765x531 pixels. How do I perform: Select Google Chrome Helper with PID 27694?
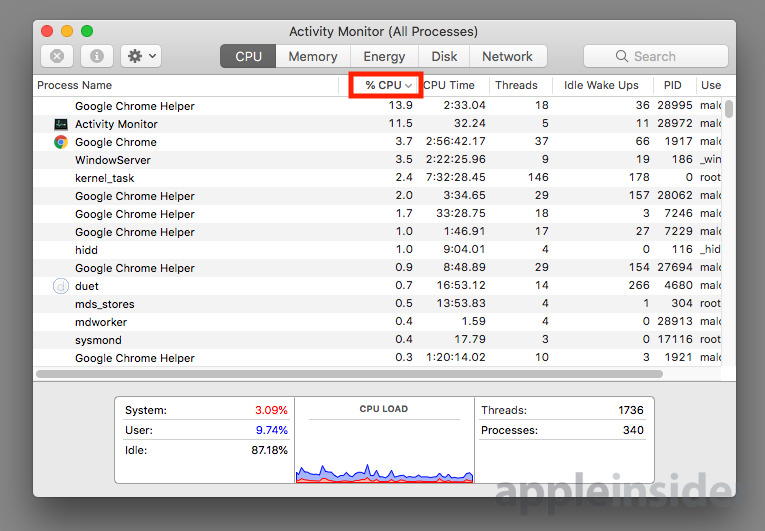tap(378, 268)
